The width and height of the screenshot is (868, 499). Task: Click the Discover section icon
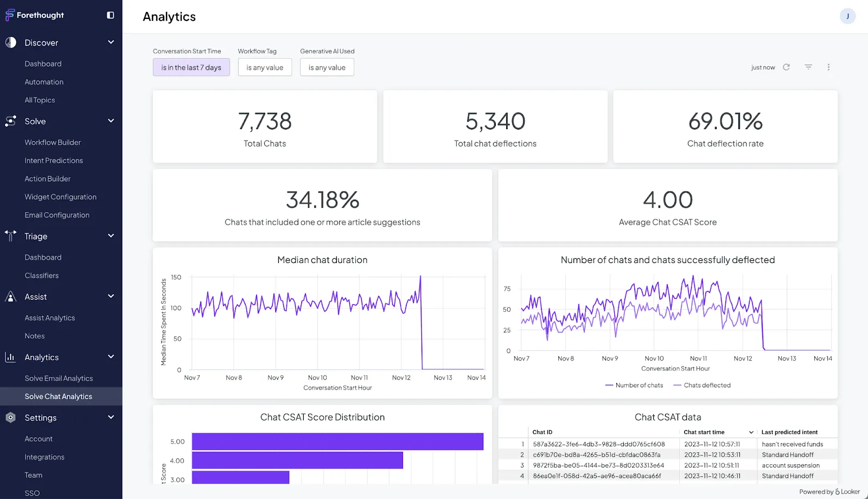10,42
